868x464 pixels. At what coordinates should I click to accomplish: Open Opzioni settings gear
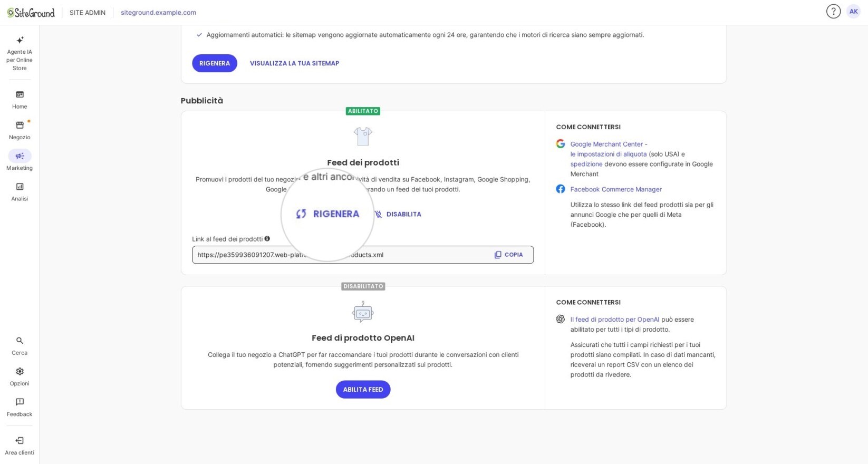(x=20, y=376)
